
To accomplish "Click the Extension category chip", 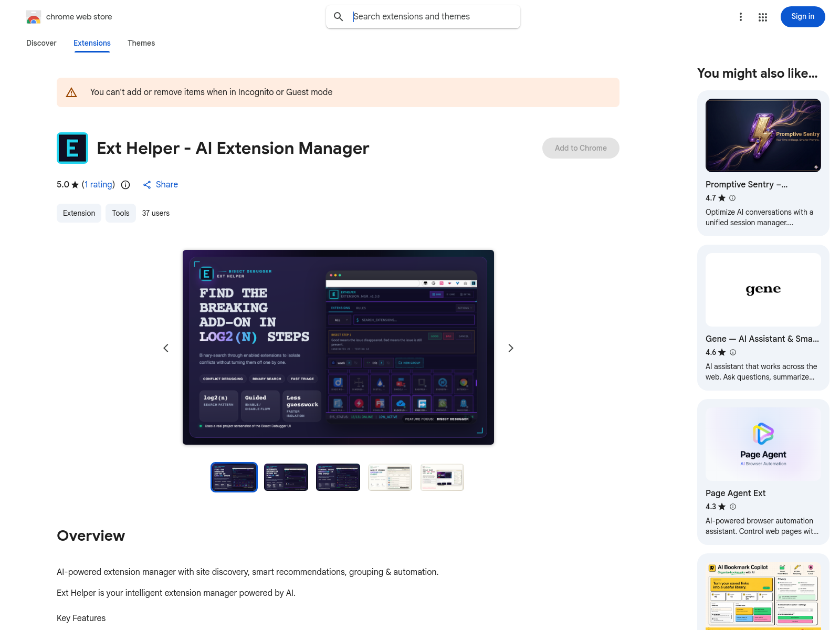I will (79, 213).
